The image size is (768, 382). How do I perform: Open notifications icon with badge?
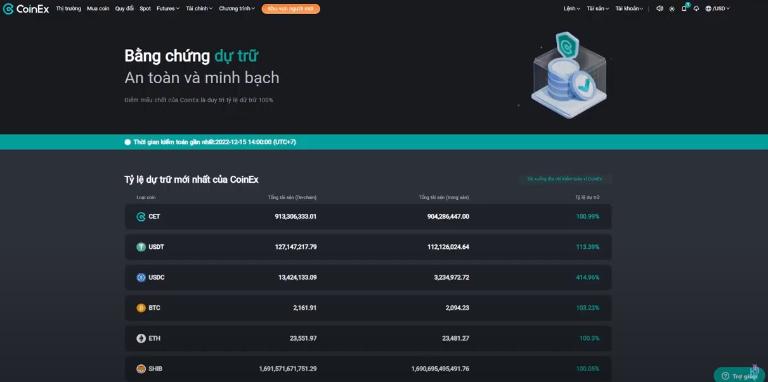pos(685,8)
